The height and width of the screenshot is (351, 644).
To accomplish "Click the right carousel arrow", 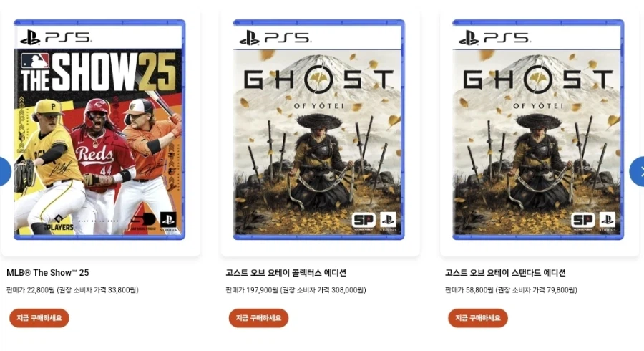I will click(637, 171).
